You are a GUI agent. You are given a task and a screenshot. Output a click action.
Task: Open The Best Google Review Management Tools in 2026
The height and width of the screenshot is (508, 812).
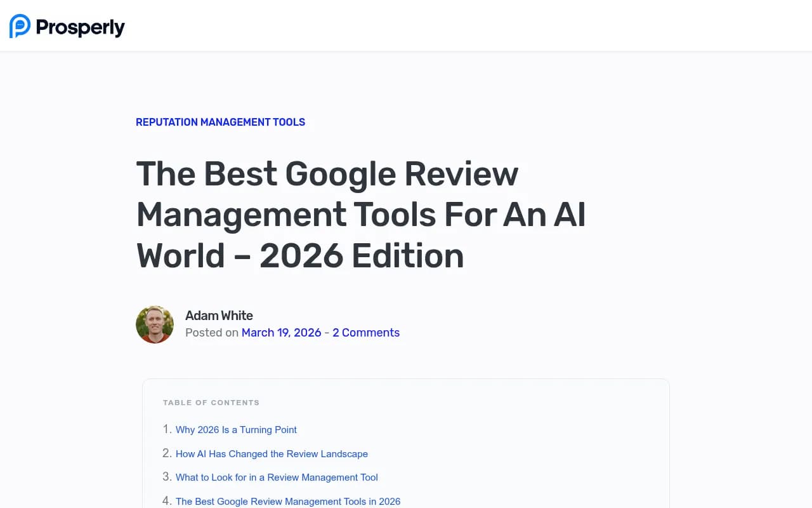288,502
